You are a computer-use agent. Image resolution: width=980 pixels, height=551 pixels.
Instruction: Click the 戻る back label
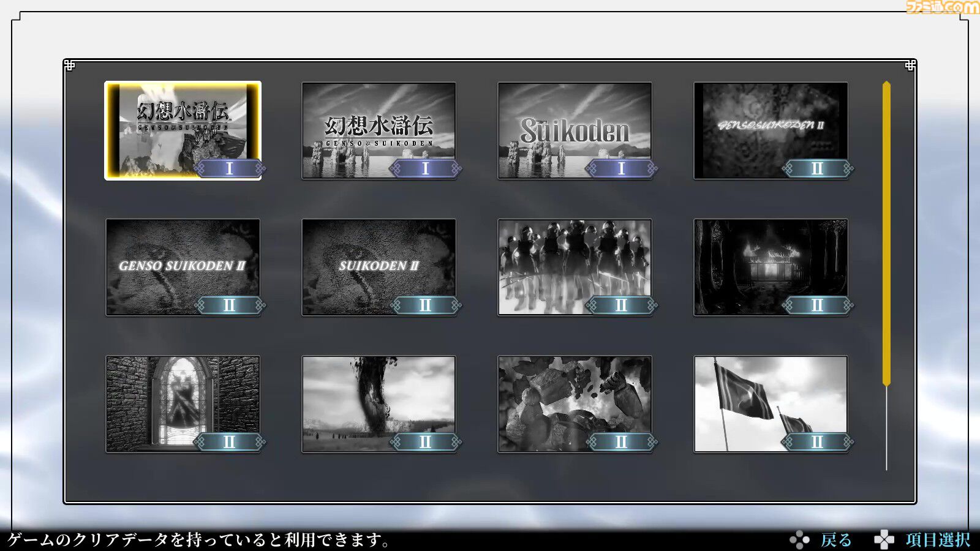pos(836,540)
